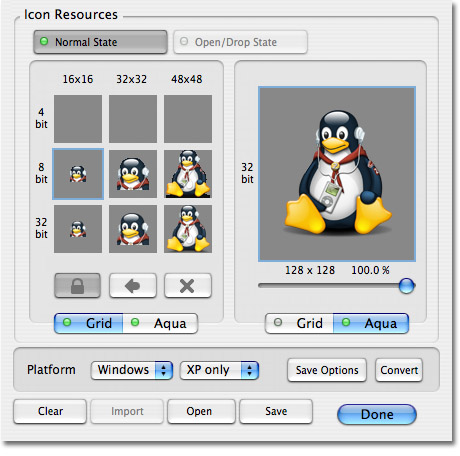Screen dimensions: 460x456
Task: Select the 16x16 8-bit penguin icon
Action: pyautogui.click(x=78, y=174)
